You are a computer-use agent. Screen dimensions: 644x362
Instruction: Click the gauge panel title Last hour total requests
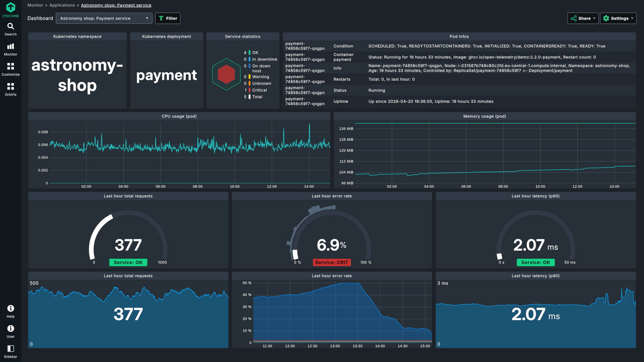(x=128, y=196)
